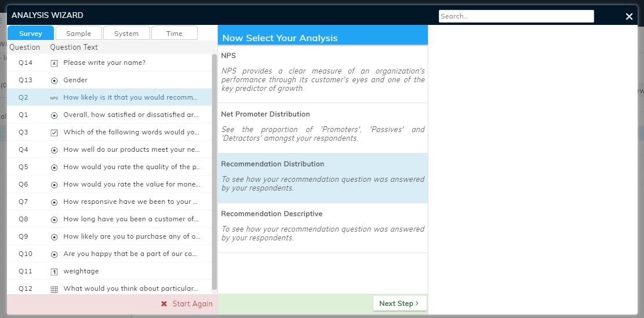Click the NPS icon in the Q2 row
644x318 pixels.
pyautogui.click(x=54, y=98)
